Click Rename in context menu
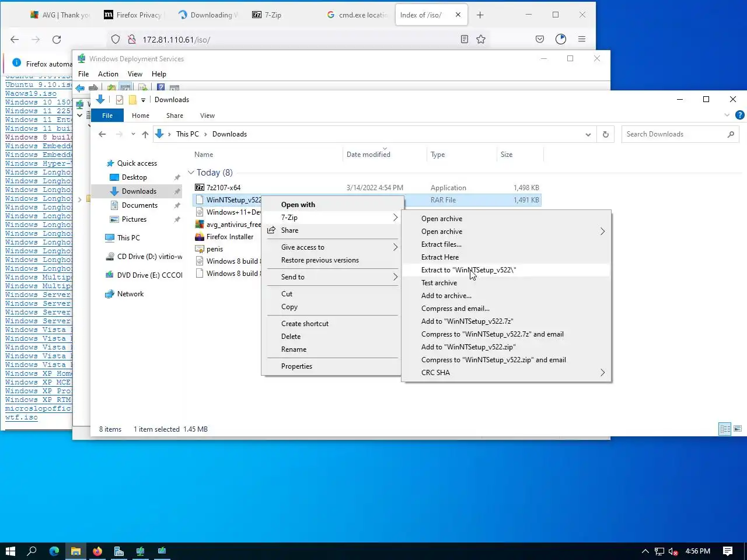 294,349
